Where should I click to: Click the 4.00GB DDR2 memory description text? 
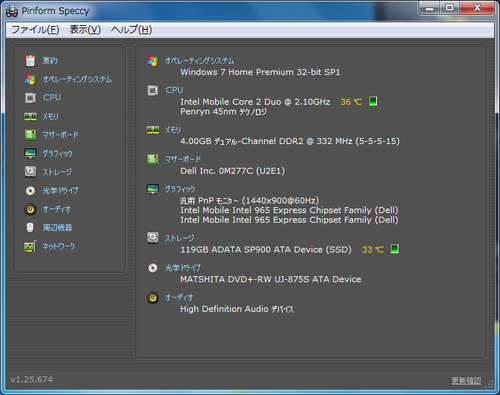[x=290, y=141]
